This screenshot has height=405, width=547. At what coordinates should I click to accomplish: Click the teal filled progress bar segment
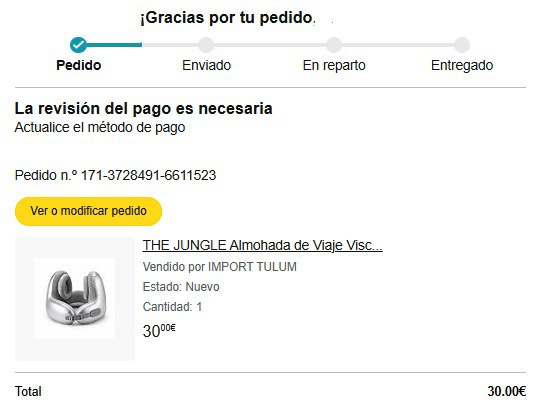[114, 45]
